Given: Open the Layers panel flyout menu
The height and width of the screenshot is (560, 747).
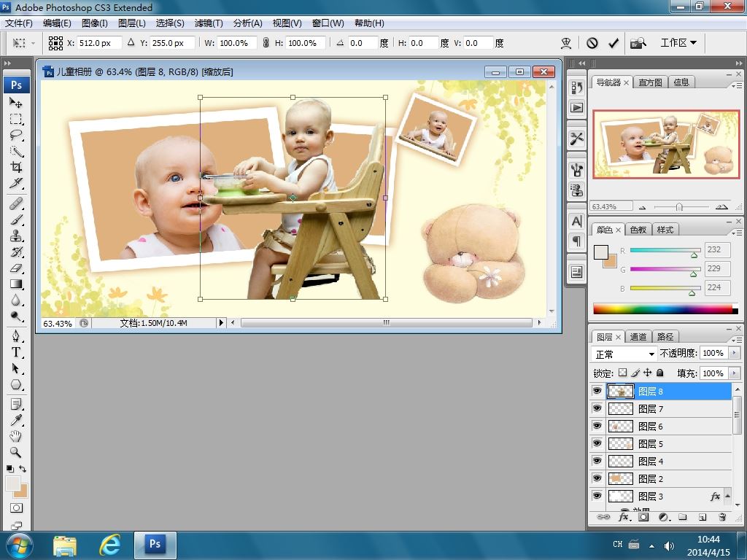Looking at the screenshot, I should tap(737, 340).
